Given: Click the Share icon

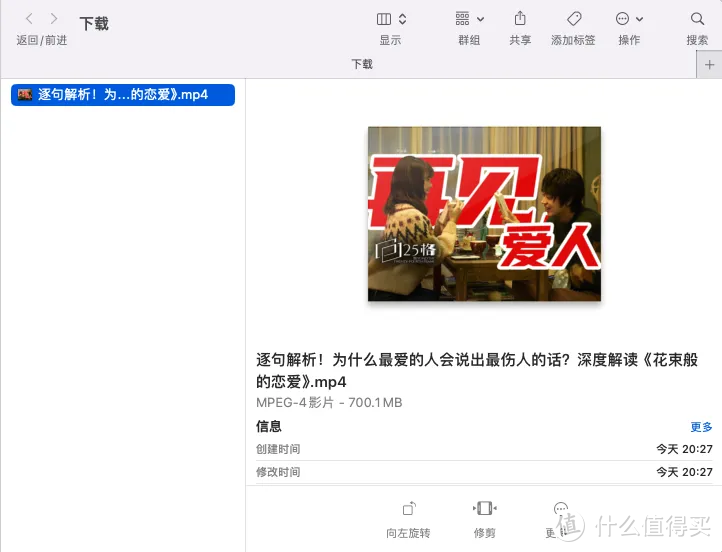Looking at the screenshot, I should tap(520, 18).
